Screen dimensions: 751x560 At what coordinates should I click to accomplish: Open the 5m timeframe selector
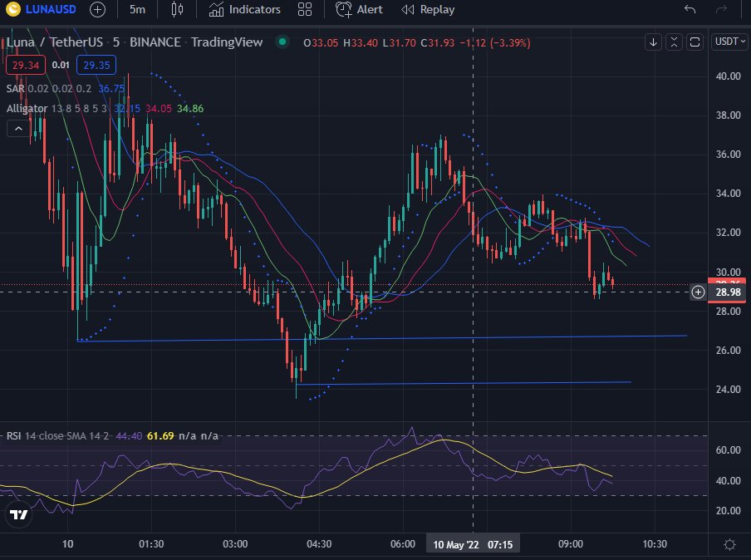pos(137,10)
